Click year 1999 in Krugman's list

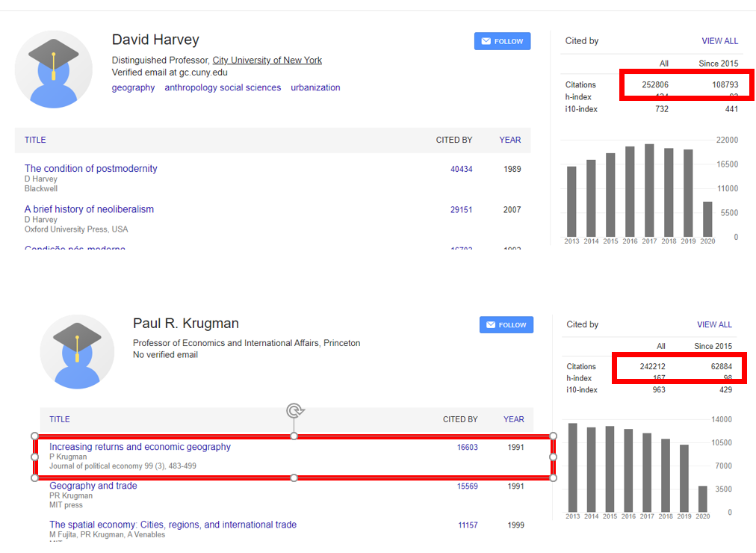(x=516, y=525)
